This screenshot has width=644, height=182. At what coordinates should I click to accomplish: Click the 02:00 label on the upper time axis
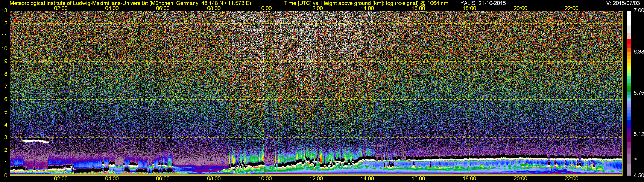[61, 8]
